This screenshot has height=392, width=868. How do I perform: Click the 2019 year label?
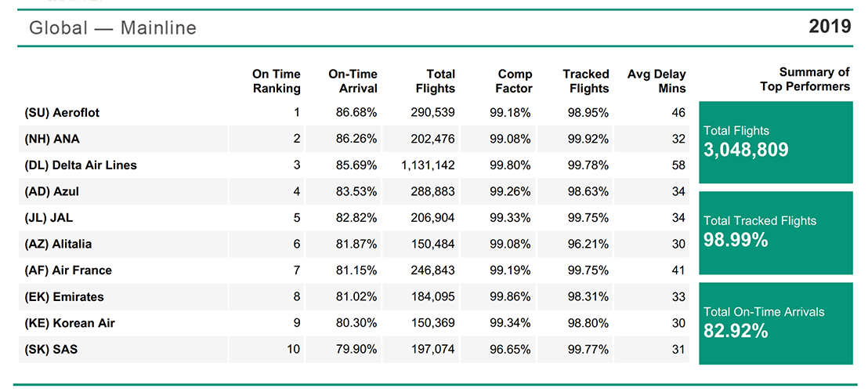830,27
